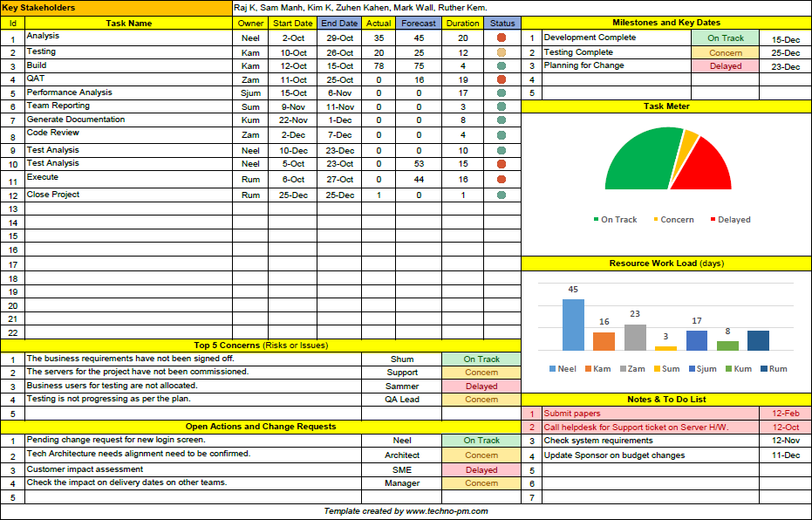Select the Customer impact assessment action item
The height and width of the screenshot is (520, 812).
(x=85, y=469)
